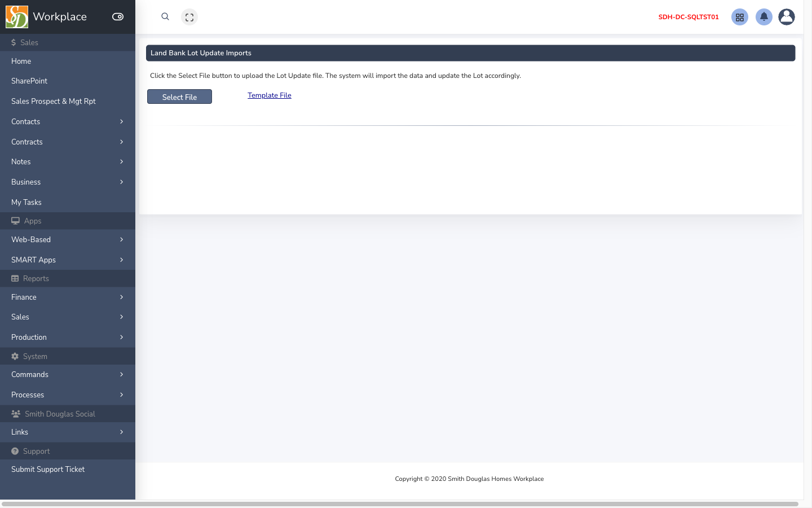
Task: Open Submit Support Ticket
Action: point(68,469)
